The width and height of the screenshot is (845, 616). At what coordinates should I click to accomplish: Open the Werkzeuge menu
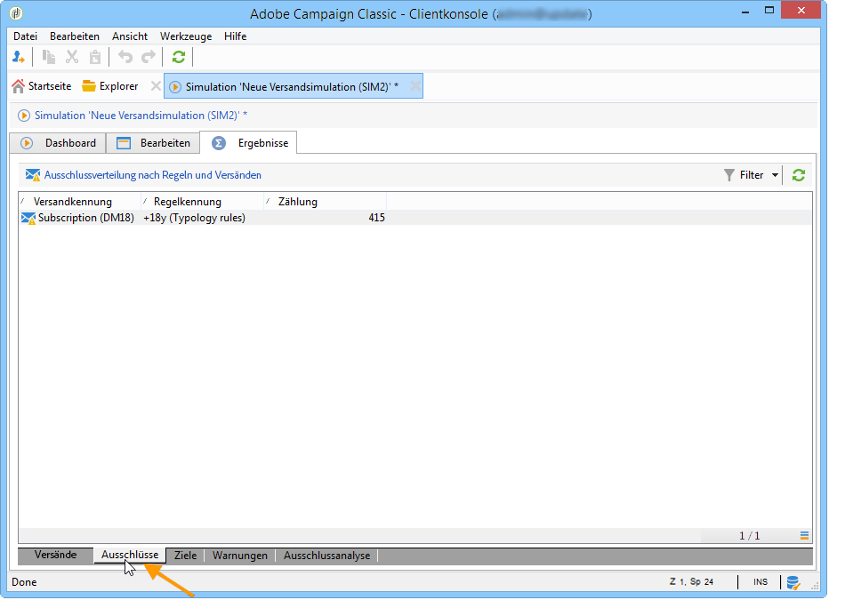click(x=186, y=36)
